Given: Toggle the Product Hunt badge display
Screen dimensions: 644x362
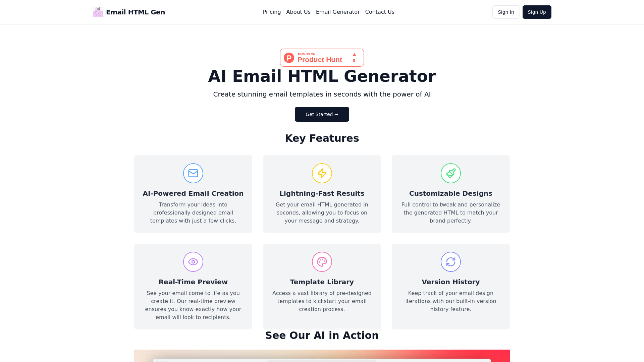Looking at the screenshot, I should 322,57.
